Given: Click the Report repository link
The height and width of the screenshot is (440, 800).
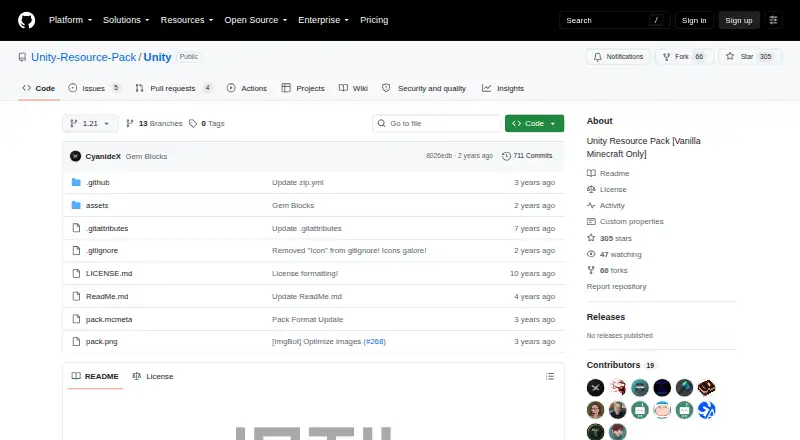Looking at the screenshot, I should coord(616,286).
